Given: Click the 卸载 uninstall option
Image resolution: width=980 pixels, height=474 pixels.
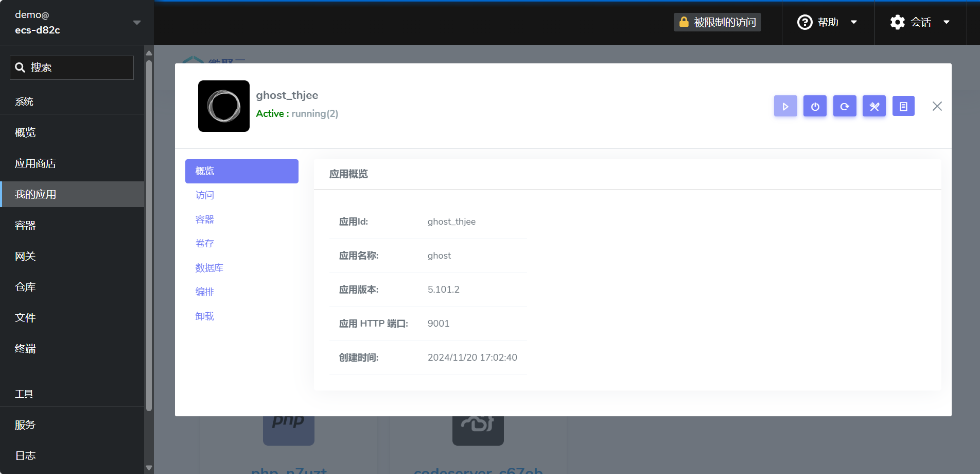Looking at the screenshot, I should pyautogui.click(x=204, y=316).
